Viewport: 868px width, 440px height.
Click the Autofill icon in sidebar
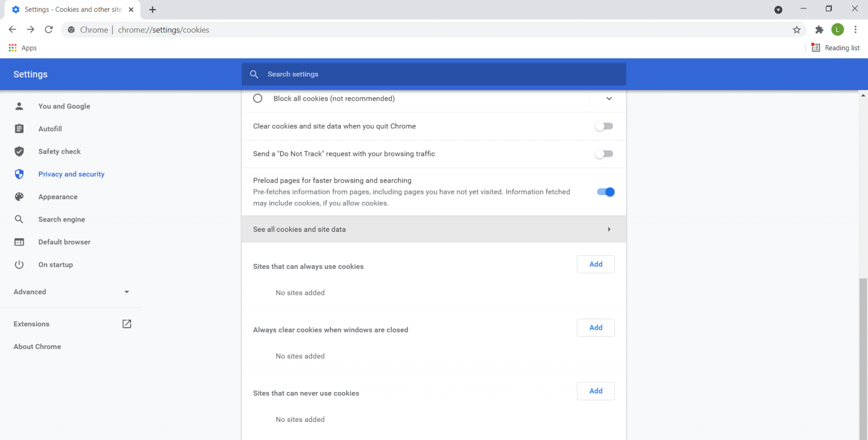19,128
